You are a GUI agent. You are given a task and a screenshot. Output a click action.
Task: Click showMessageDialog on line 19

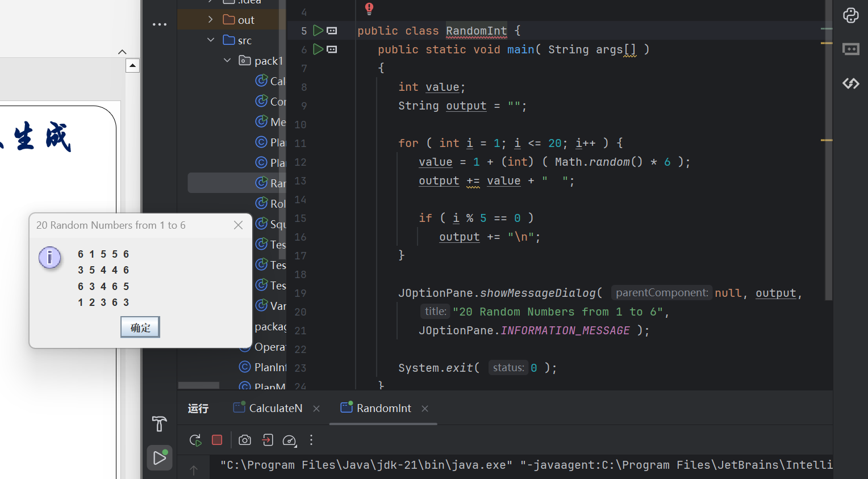(x=538, y=293)
